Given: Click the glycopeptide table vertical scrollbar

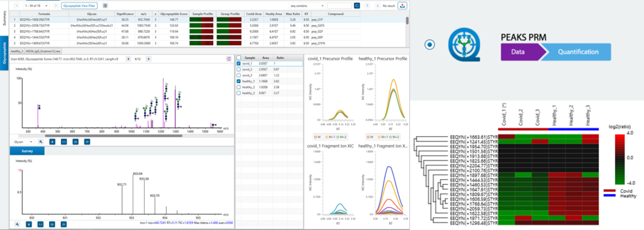Looking at the screenshot, I should [x=407, y=21].
